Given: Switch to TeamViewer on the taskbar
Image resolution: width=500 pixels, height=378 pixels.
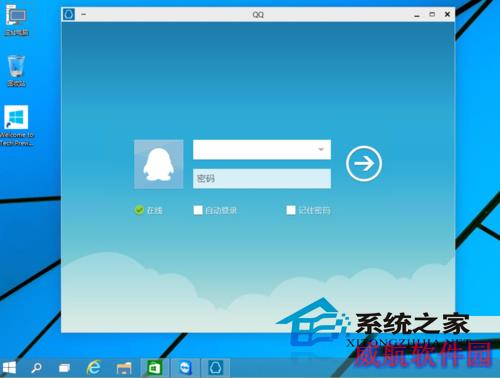Looking at the screenshot, I should coord(185,368).
